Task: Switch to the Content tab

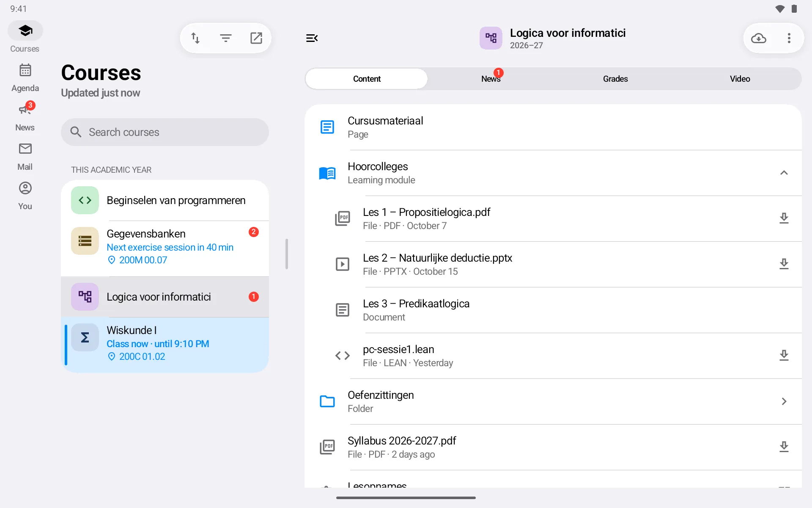Action: [367, 79]
